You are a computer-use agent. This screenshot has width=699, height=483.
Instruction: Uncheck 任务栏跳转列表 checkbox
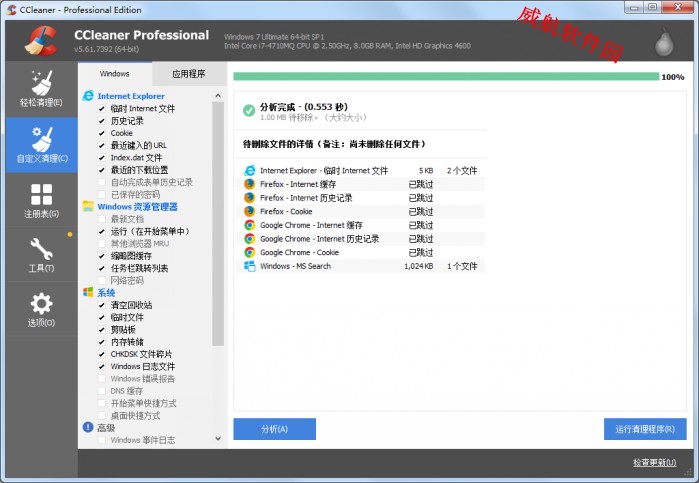(102, 268)
